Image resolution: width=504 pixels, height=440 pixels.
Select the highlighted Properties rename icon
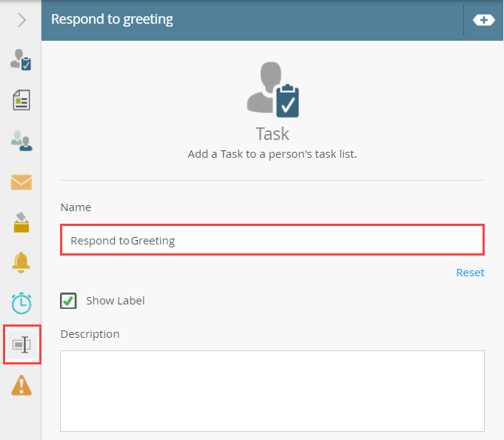[21, 344]
